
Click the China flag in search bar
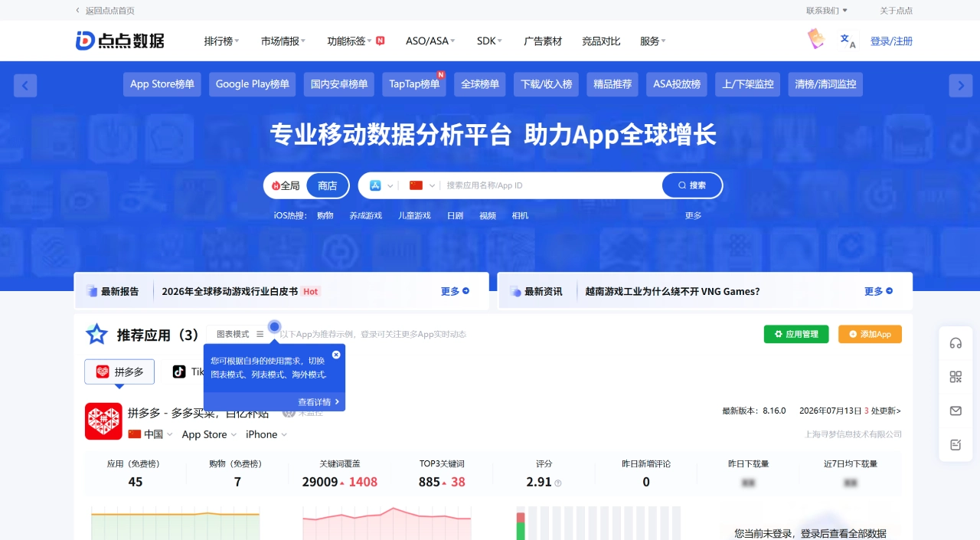click(416, 185)
